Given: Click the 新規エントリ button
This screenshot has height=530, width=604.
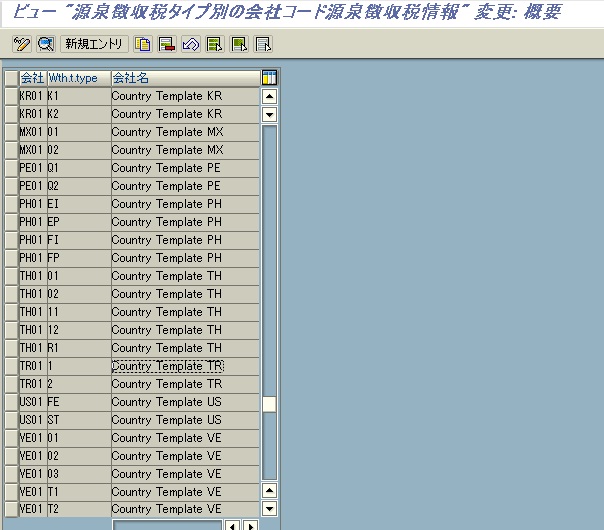Looking at the screenshot, I should click(x=95, y=44).
